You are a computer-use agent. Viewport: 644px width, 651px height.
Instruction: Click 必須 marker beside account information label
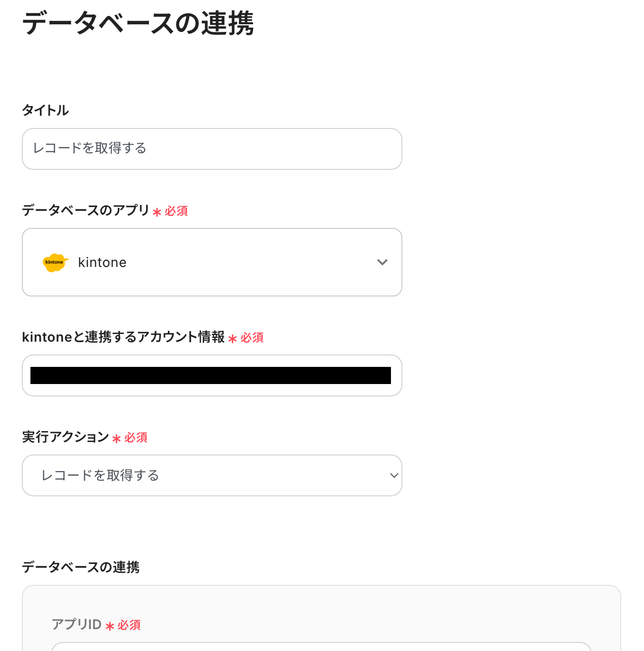coord(252,337)
